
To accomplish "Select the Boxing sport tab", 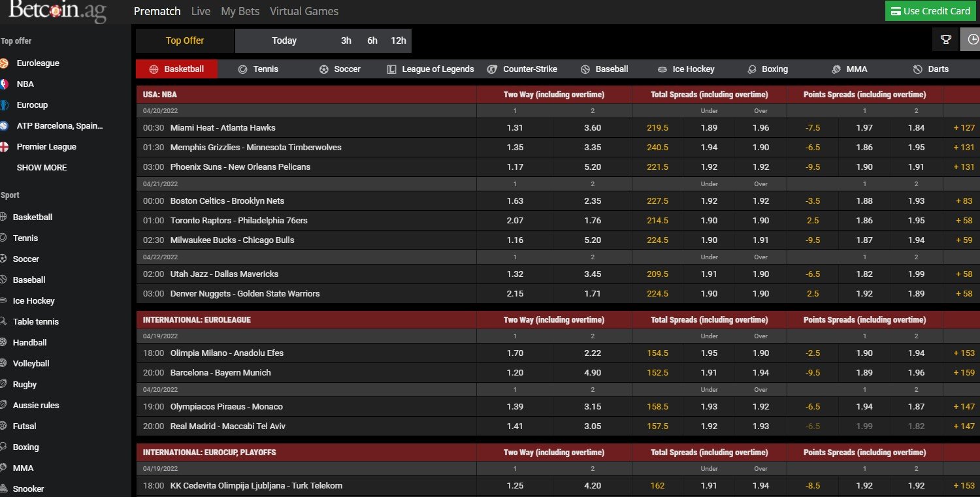I will coord(767,69).
